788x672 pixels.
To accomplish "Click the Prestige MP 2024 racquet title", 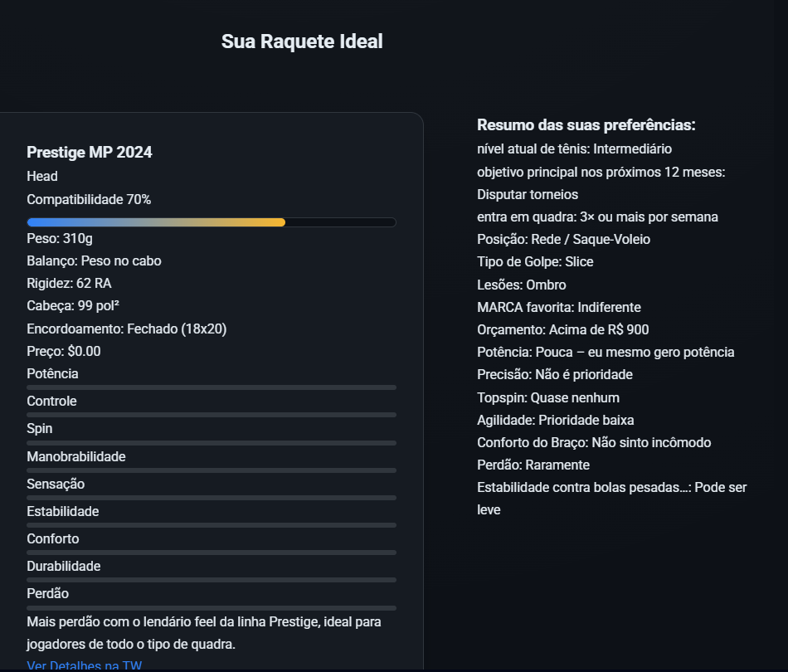I will 89,153.
